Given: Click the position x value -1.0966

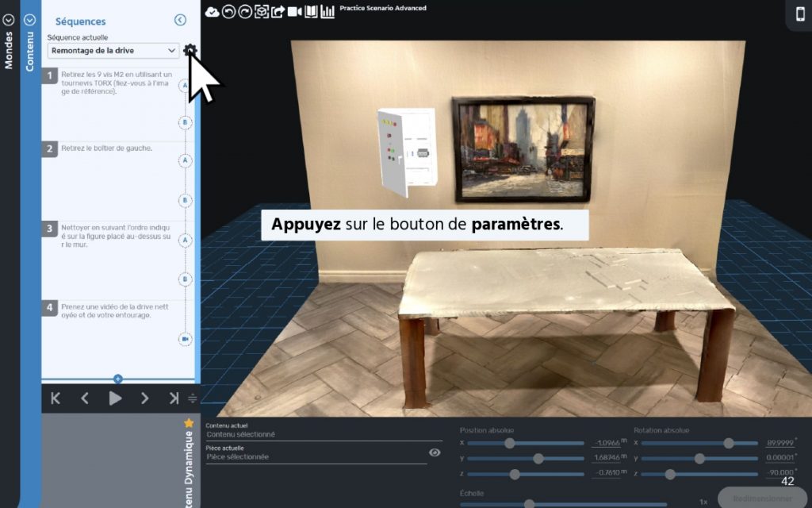Looking at the screenshot, I should (x=607, y=443).
